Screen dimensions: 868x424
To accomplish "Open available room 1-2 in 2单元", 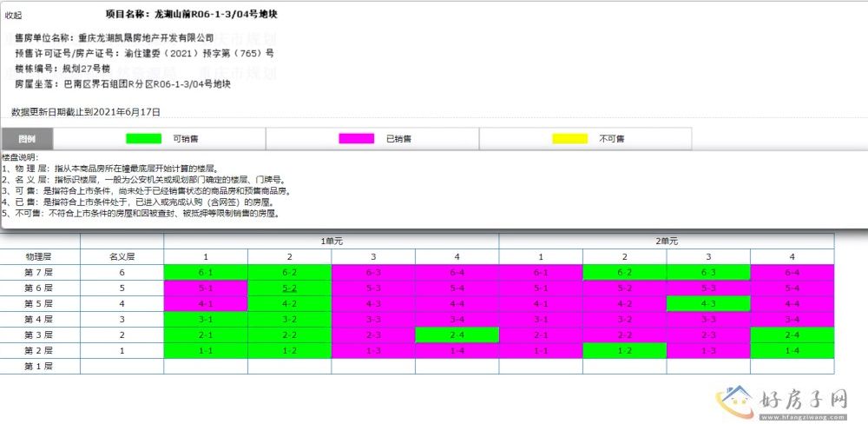I will tap(624, 350).
